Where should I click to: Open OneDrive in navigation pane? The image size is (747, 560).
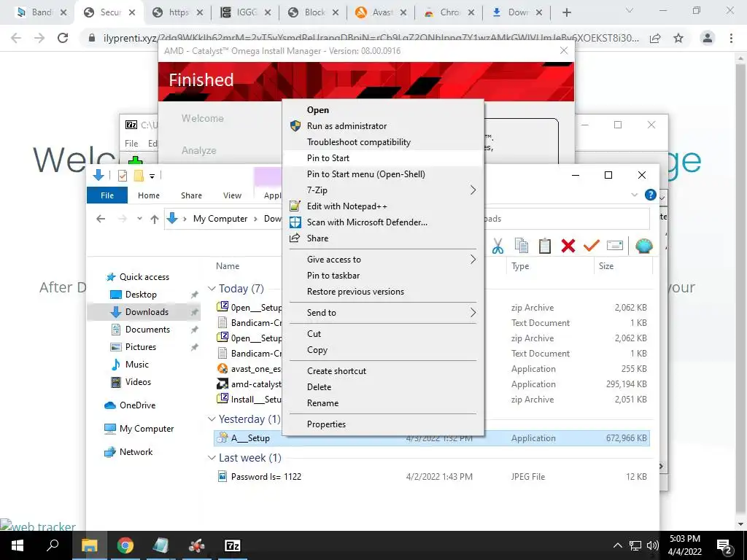click(x=137, y=405)
